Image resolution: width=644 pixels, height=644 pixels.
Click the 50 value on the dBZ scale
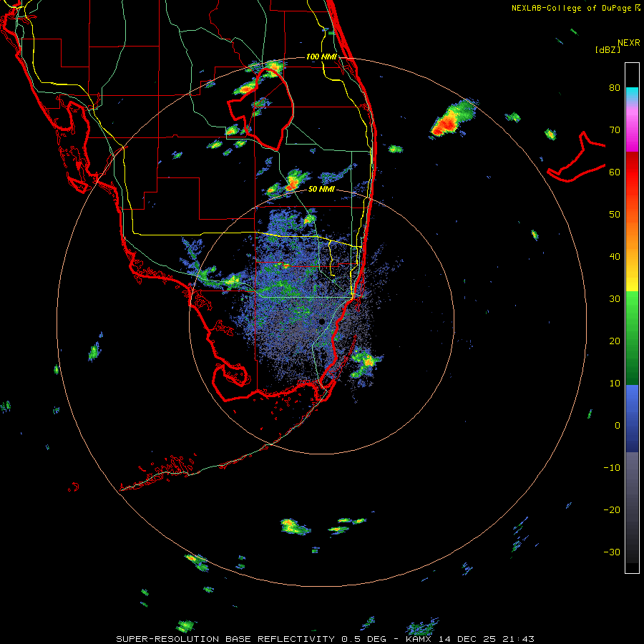point(615,215)
